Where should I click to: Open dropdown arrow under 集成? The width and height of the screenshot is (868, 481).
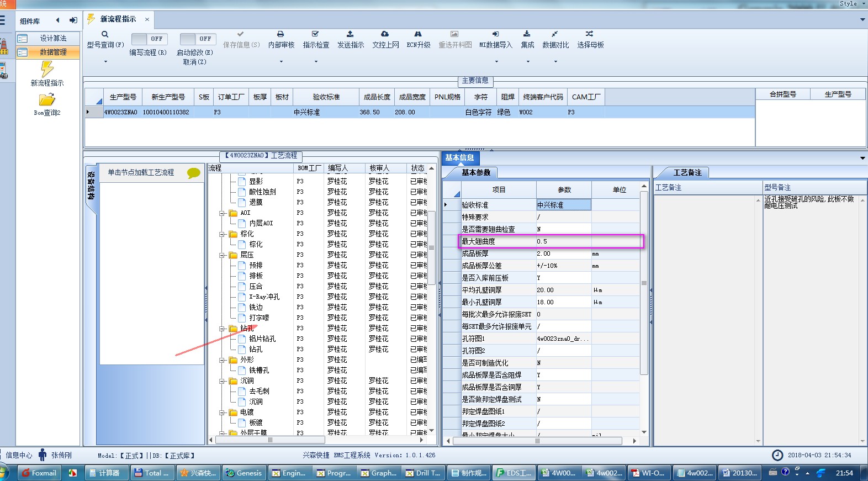(528, 61)
